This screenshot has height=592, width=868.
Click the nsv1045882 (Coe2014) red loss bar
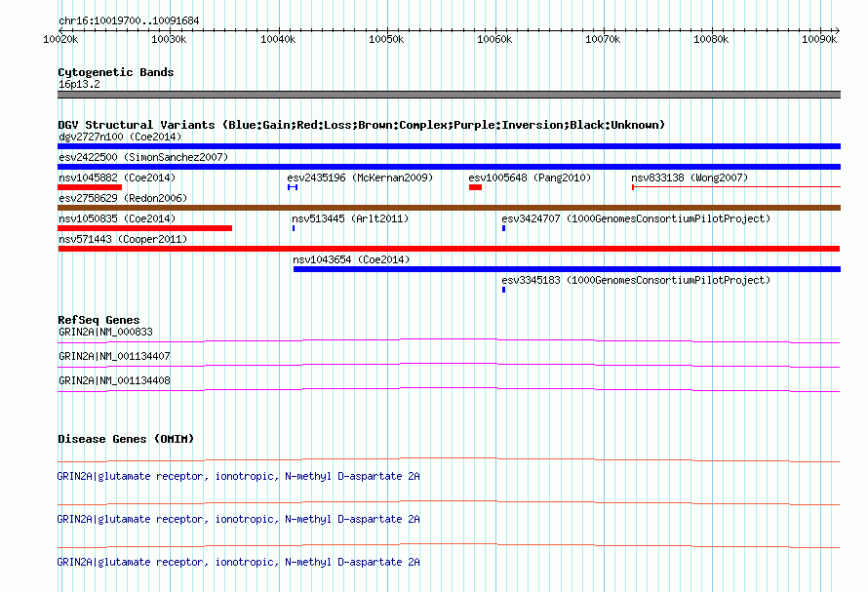tap(90, 187)
